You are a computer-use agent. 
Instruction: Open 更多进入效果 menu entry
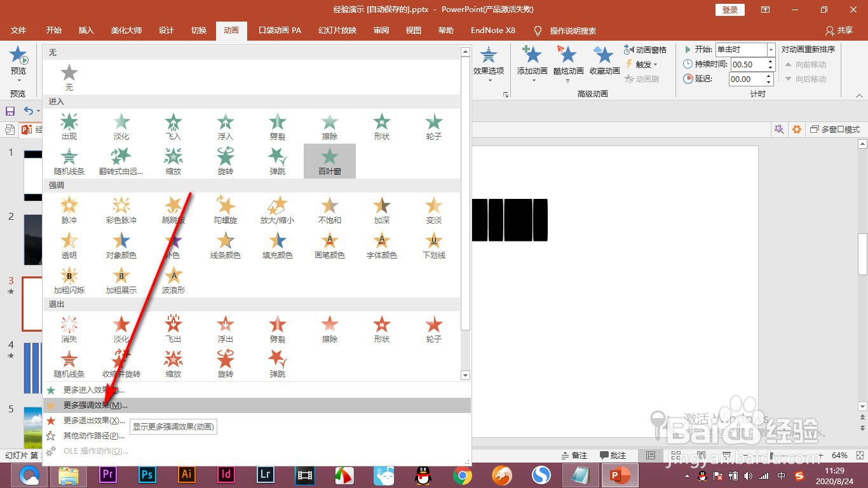click(x=257, y=390)
